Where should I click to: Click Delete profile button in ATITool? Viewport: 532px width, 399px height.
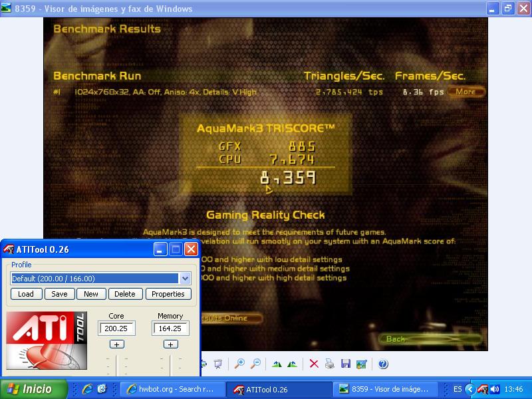point(125,294)
